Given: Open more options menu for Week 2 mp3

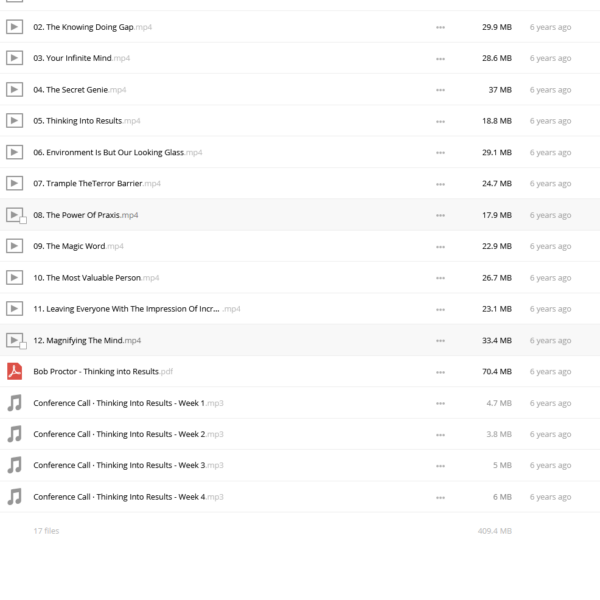Looking at the screenshot, I should 440,435.
